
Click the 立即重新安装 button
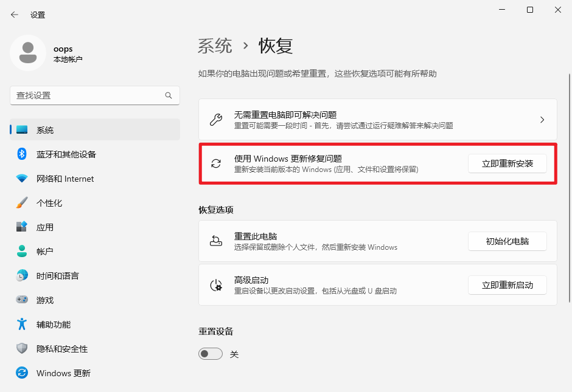pos(507,163)
